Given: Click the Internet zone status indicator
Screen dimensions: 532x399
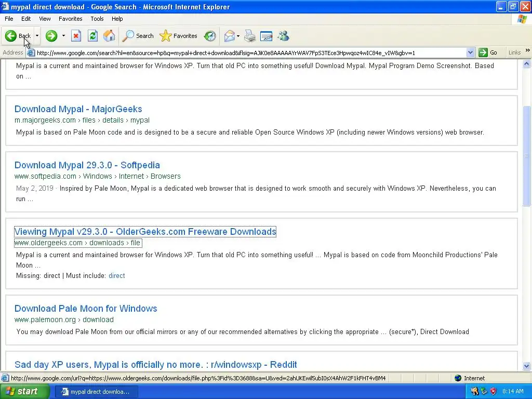Looking at the screenshot, I should click(470, 378).
